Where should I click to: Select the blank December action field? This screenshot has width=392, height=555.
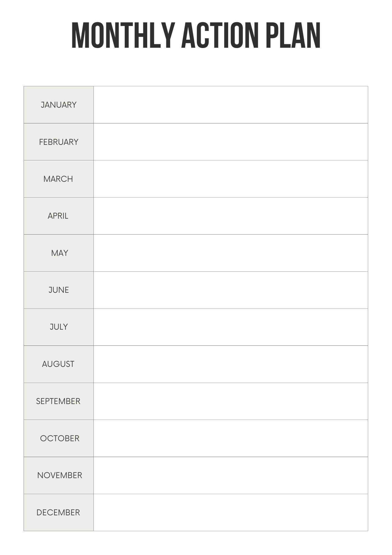tap(231, 513)
